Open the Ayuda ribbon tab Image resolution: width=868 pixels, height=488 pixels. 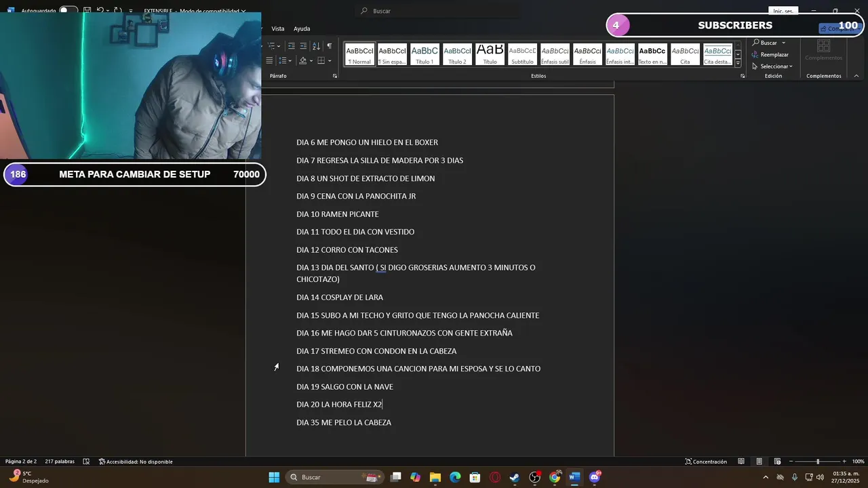(302, 28)
